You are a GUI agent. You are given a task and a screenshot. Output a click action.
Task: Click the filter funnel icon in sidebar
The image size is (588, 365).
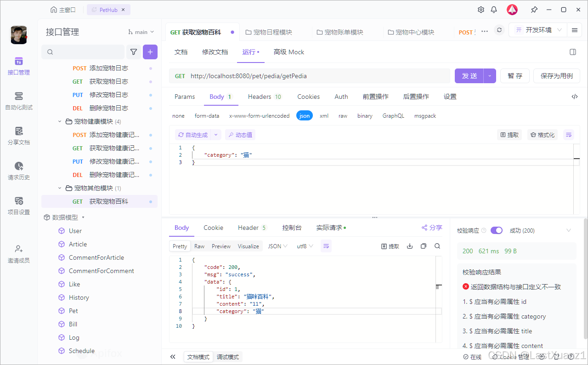tap(133, 52)
